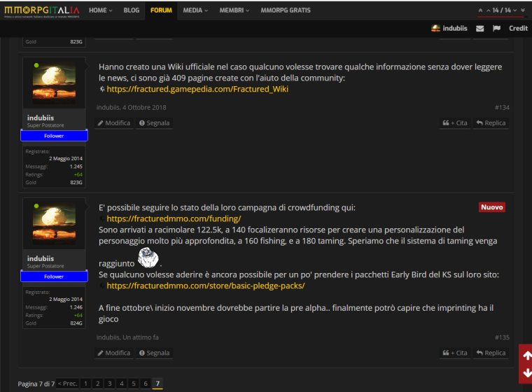This screenshot has width=532, height=392.
Task: Go to page 3 in pagination
Action: click(x=109, y=384)
